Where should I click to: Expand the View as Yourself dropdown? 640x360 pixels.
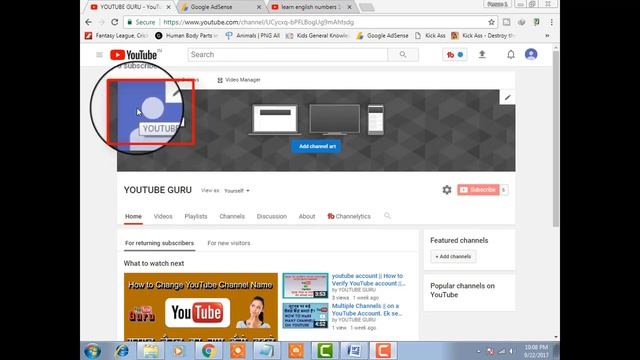pos(237,191)
